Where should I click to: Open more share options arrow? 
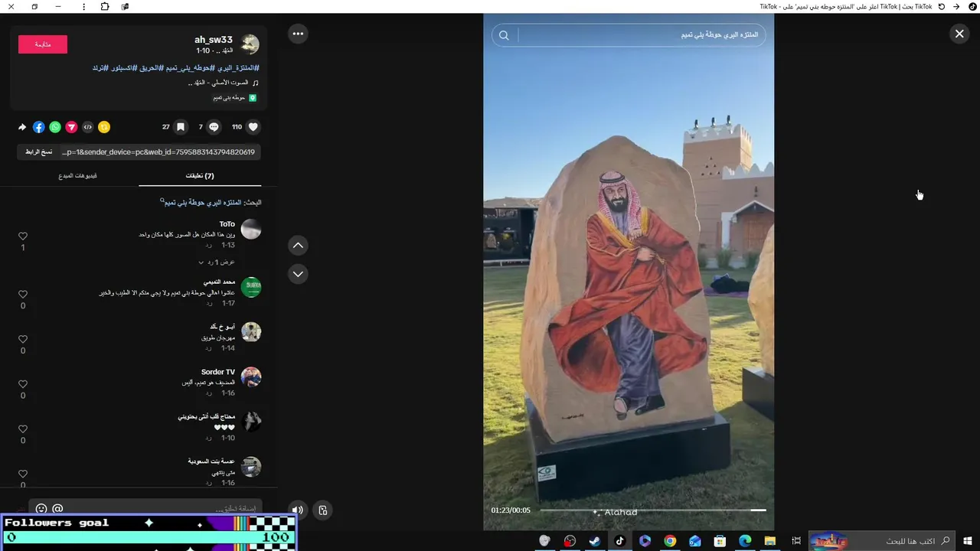22,127
